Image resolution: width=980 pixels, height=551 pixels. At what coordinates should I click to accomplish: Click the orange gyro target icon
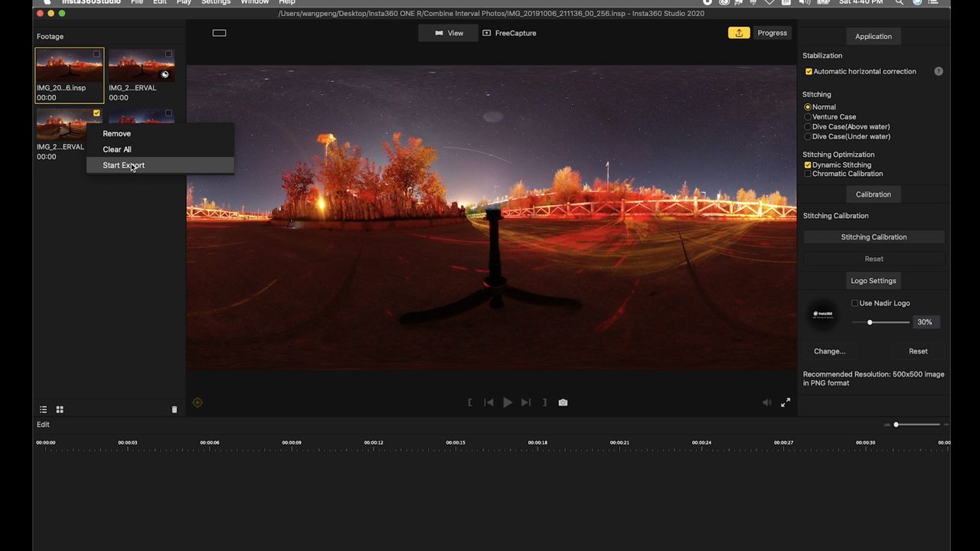click(x=198, y=403)
